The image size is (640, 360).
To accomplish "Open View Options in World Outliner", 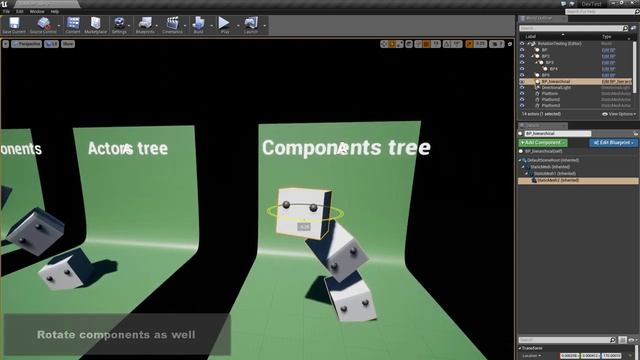I will click(619, 114).
